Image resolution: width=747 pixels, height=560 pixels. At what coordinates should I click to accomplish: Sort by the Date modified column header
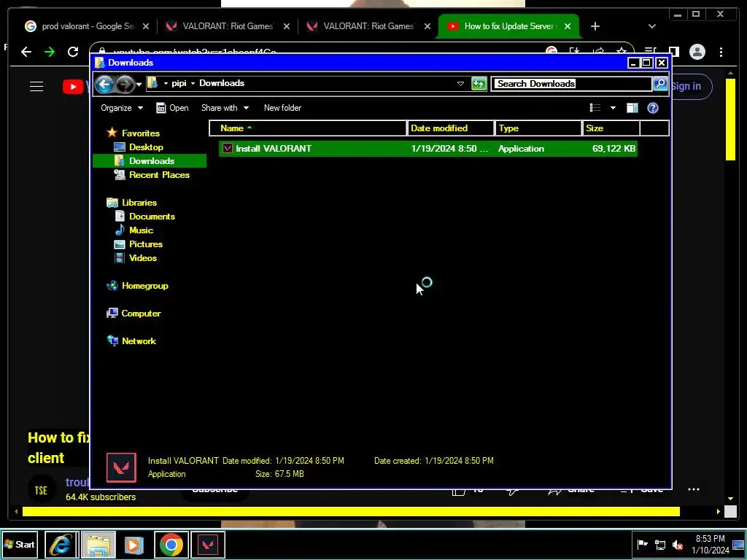pos(451,128)
